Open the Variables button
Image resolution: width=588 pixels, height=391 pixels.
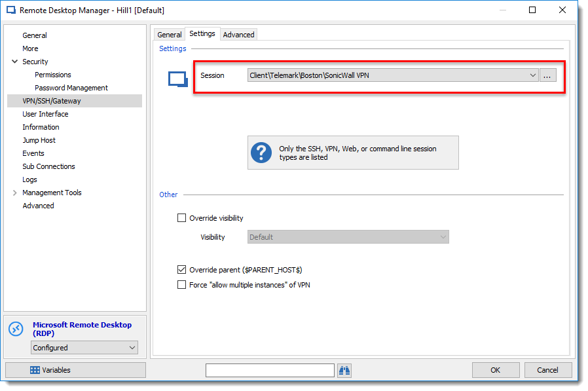click(75, 370)
